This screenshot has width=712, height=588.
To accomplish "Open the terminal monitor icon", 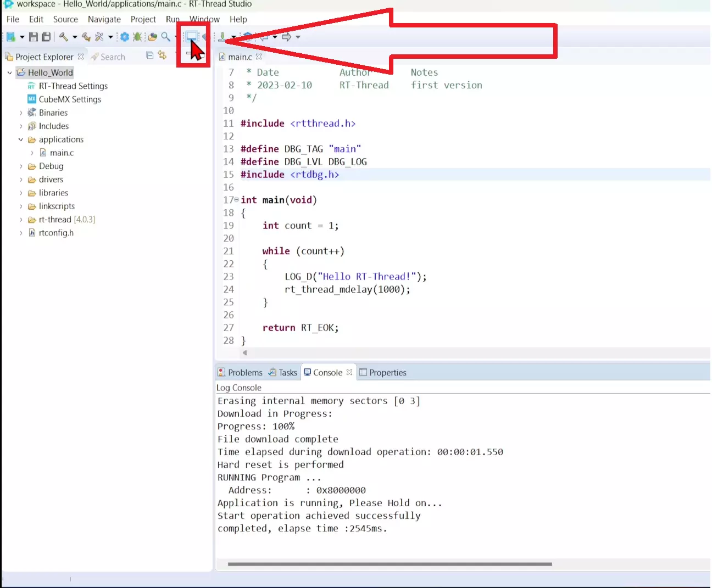I will click(191, 36).
